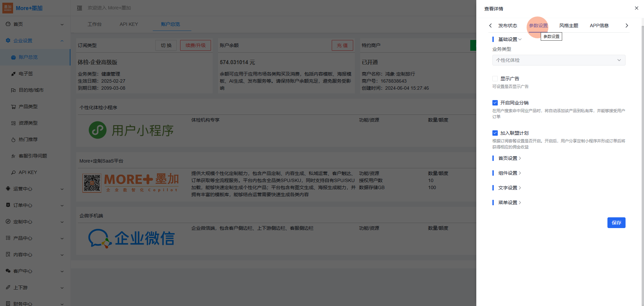Click the sidebar collapse hamburger icon

coord(79,8)
